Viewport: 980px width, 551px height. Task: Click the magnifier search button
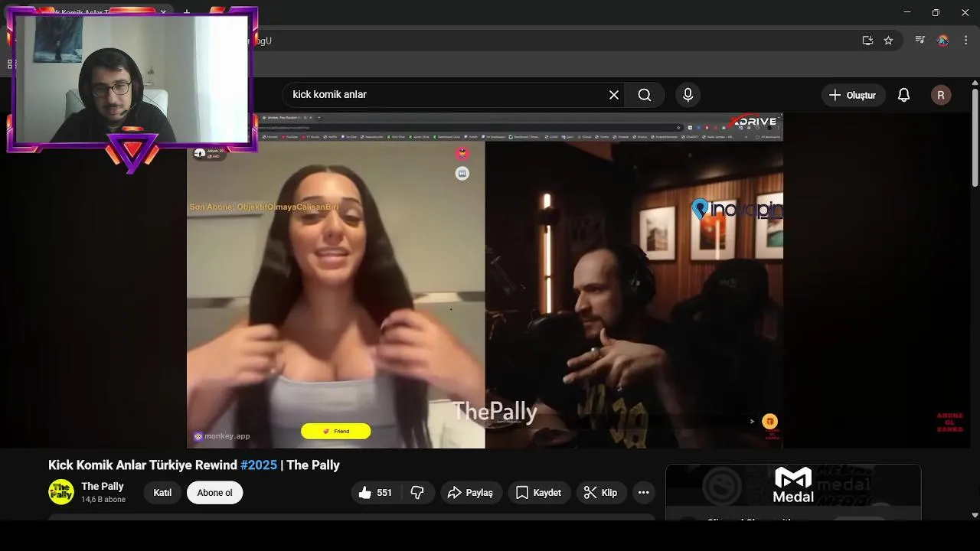(x=645, y=95)
